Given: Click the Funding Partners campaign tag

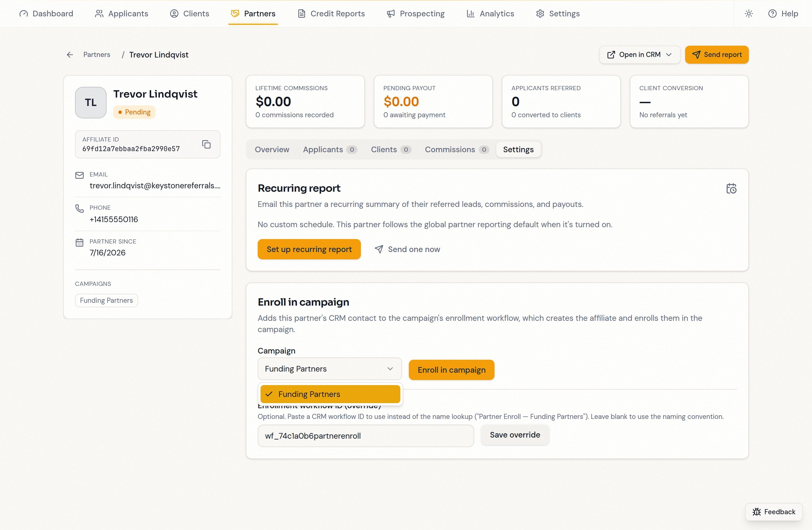Looking at the screenshot, I should pyautogui.click(x=106, y=301).
